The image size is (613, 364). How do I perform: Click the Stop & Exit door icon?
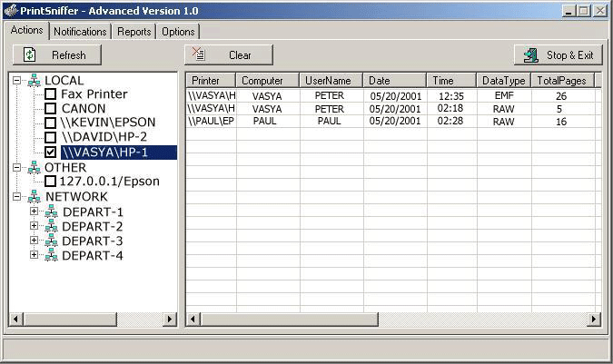pyautogui.click(x=531, y=55)
